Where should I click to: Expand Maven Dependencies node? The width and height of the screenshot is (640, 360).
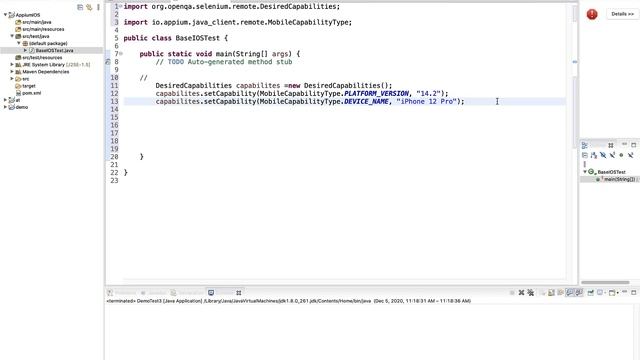tap(12, 71)
